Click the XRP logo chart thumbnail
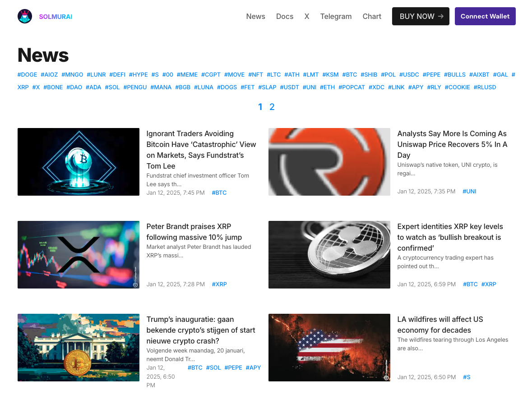Image resolution: width=532 pixels, height=394 pixels. coord(79,255)
